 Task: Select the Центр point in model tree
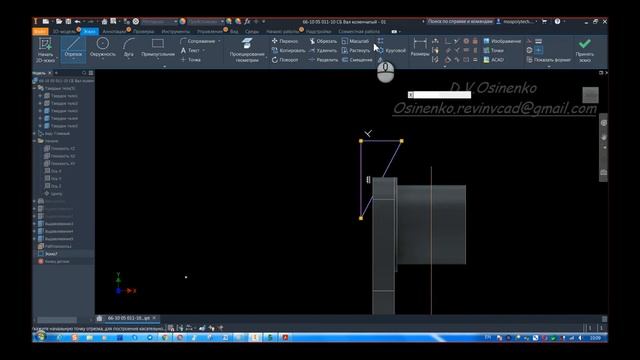53,193
